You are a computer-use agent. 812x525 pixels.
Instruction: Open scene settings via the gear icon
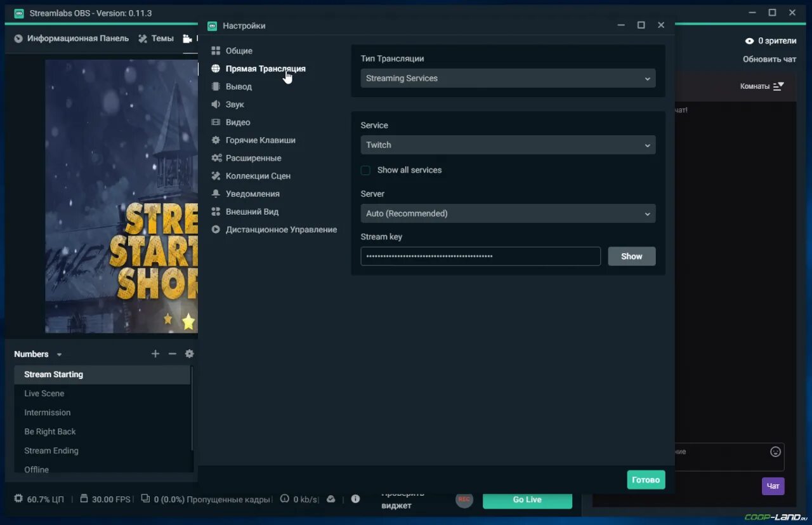tap(189, 354)
